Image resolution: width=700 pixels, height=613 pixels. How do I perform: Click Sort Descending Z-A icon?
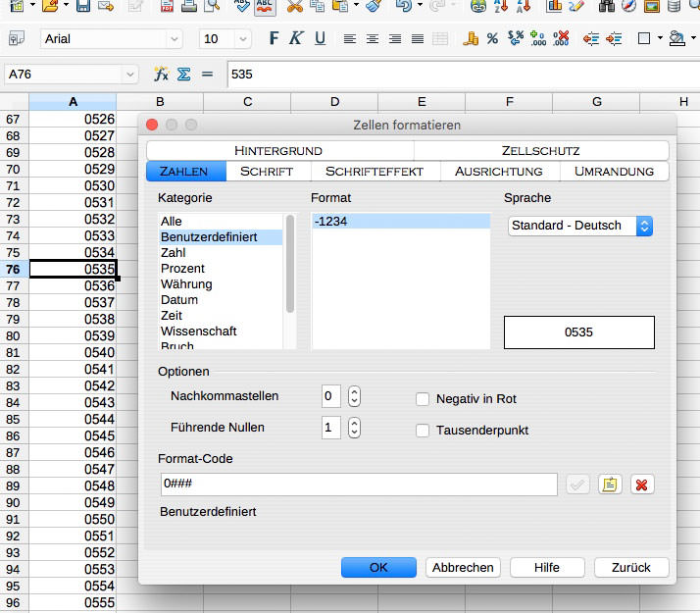(x=524, y=5)
